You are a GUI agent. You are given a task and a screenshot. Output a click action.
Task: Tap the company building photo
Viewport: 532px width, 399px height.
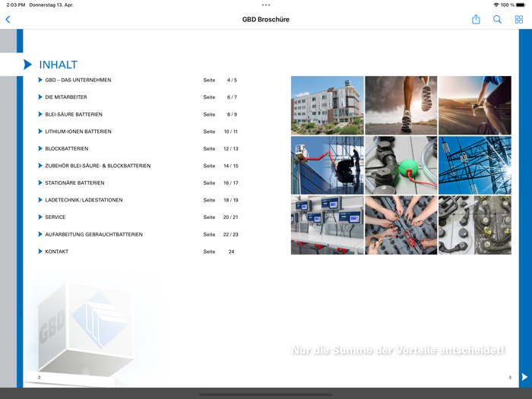(x=327, y=105)
